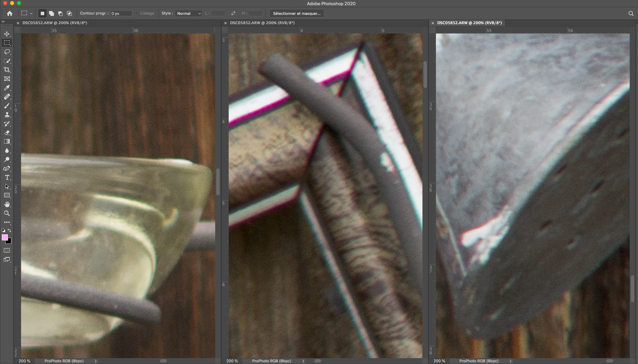Toggle Quick Mask mode
Viewport: 638px width, 364px height.
7,250
